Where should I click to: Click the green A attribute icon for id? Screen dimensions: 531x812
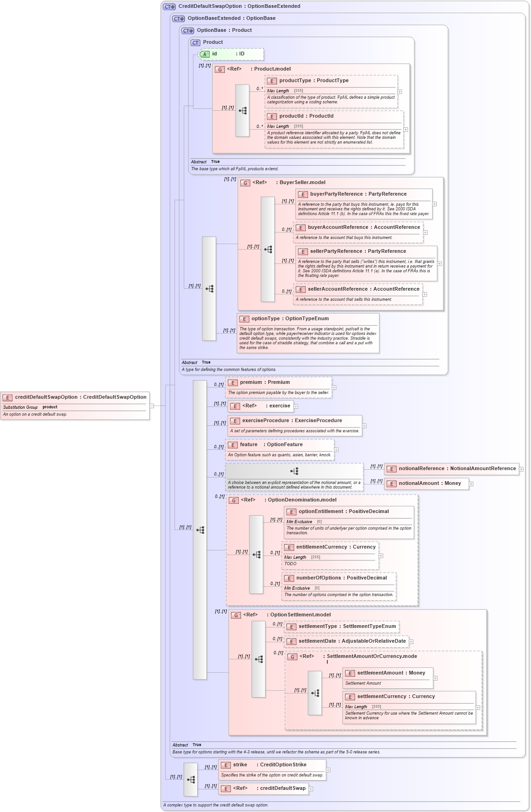pyautogui.click(x=205, y=54)
